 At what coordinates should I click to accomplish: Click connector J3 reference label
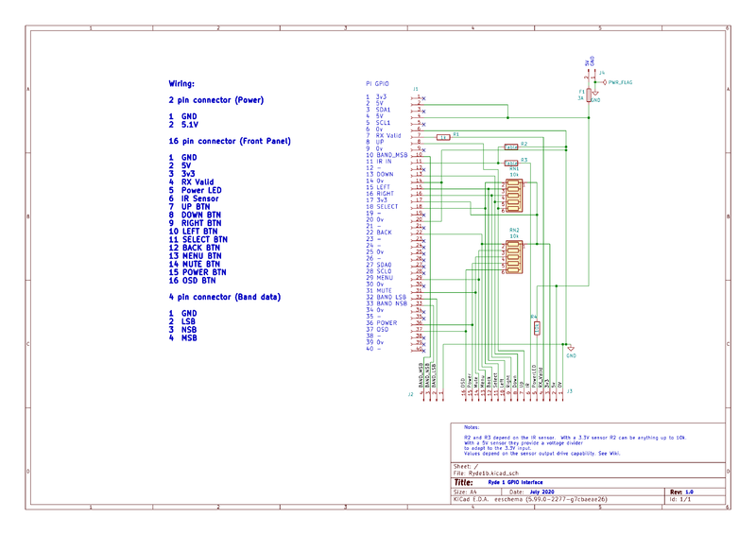[570, 390]
